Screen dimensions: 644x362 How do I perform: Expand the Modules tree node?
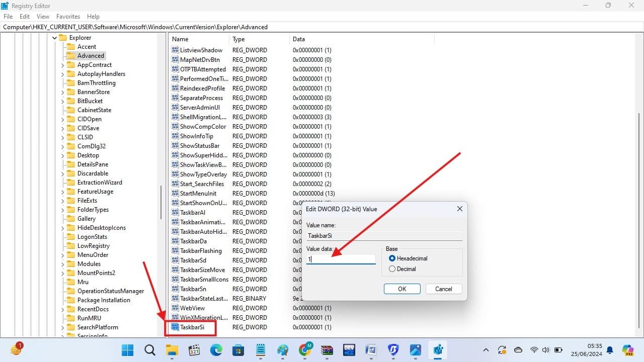coord(62,263)
